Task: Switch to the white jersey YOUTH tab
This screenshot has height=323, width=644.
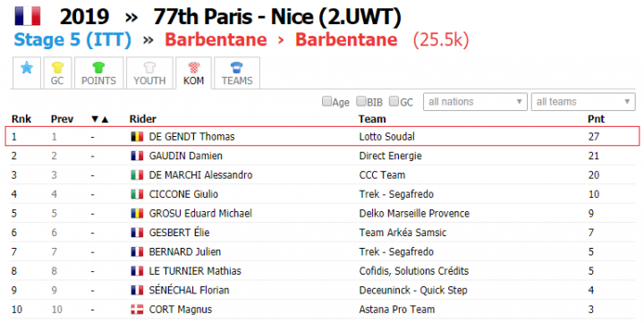Action: coord(149,72)
